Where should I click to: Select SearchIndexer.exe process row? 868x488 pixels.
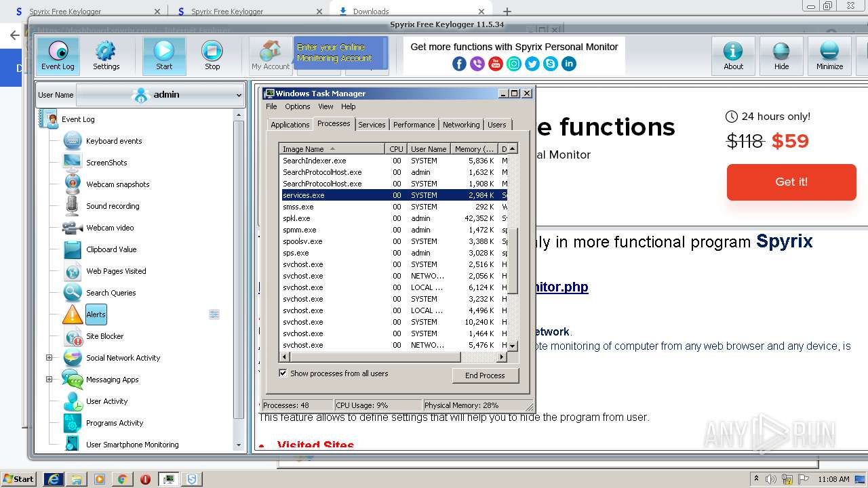click(394, 161)
